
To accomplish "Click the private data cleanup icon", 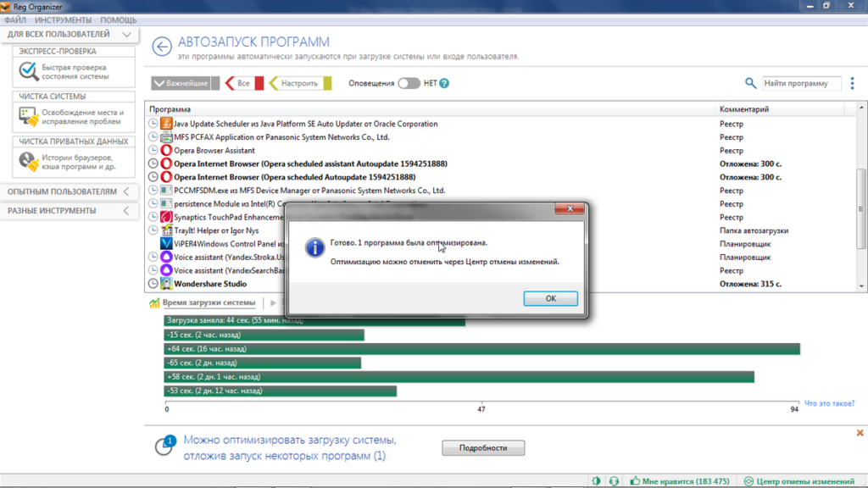I will tap(28, 162).
